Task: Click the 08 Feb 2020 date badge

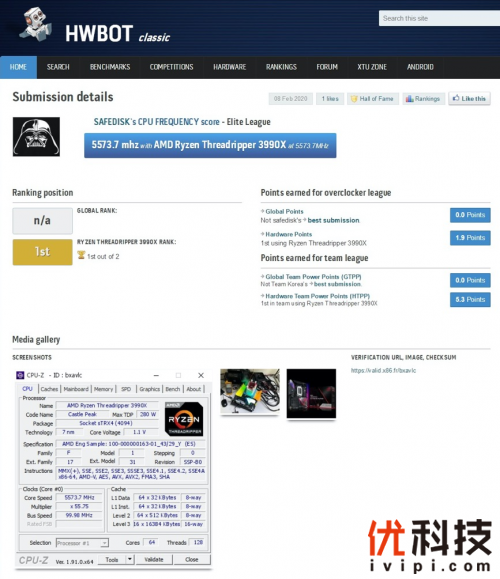Action: point(291,99)
